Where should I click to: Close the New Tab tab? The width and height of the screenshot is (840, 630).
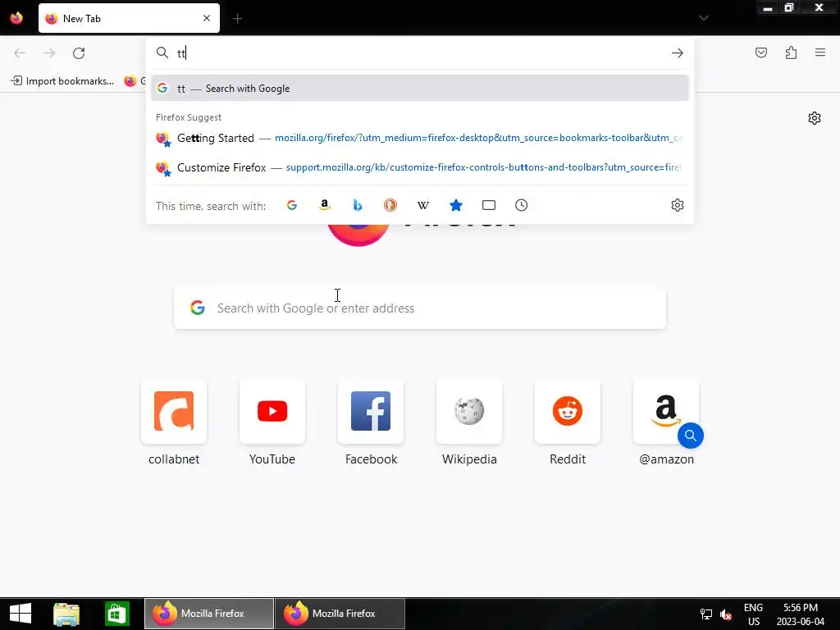pyautogui.click(x=207, y=18)
